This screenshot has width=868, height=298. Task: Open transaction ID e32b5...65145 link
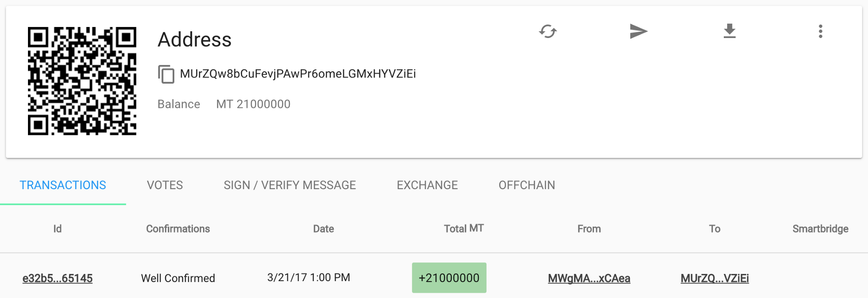[57, 278]
